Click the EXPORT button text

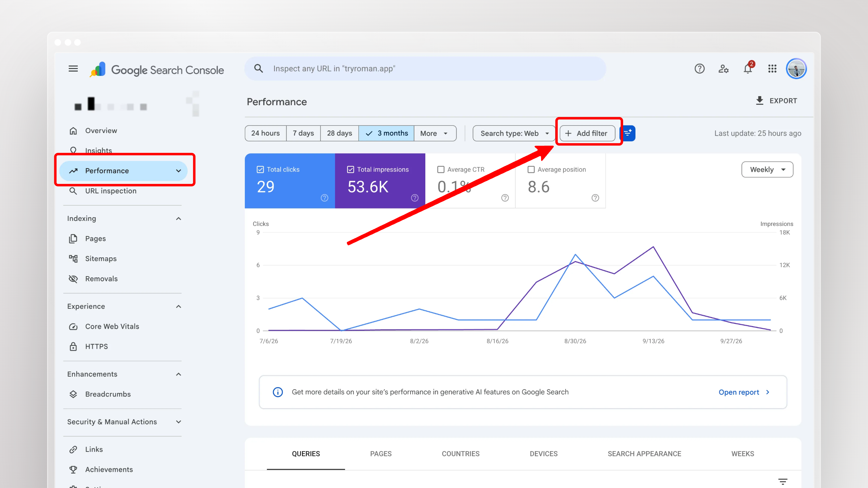tap(783, 101)
